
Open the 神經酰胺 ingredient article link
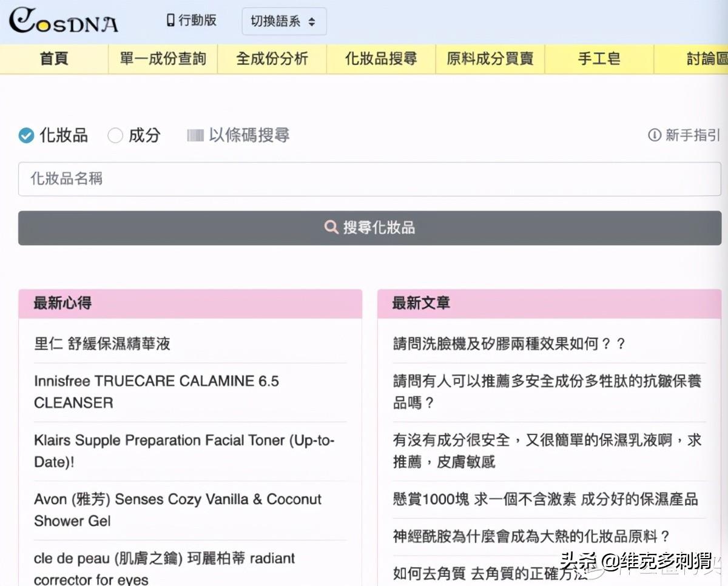click(531, 536)
